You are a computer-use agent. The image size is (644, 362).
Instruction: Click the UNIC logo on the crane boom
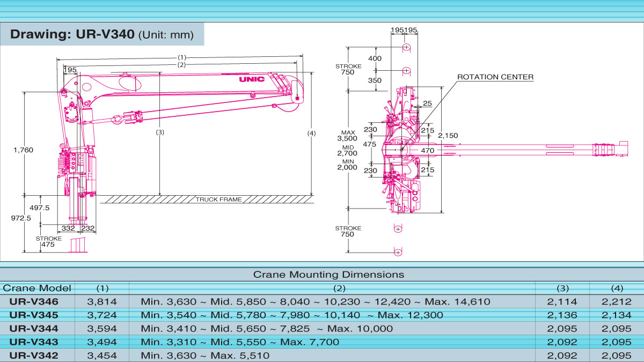click(252, 79)
